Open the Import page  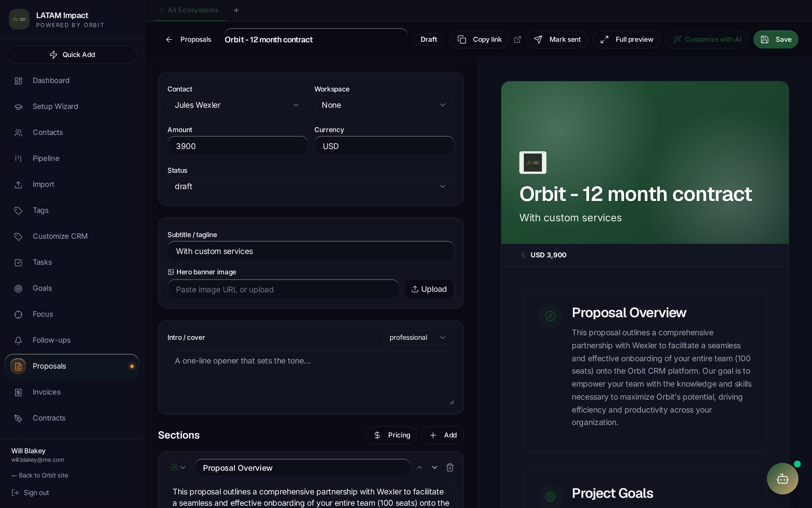coord(72,185)
